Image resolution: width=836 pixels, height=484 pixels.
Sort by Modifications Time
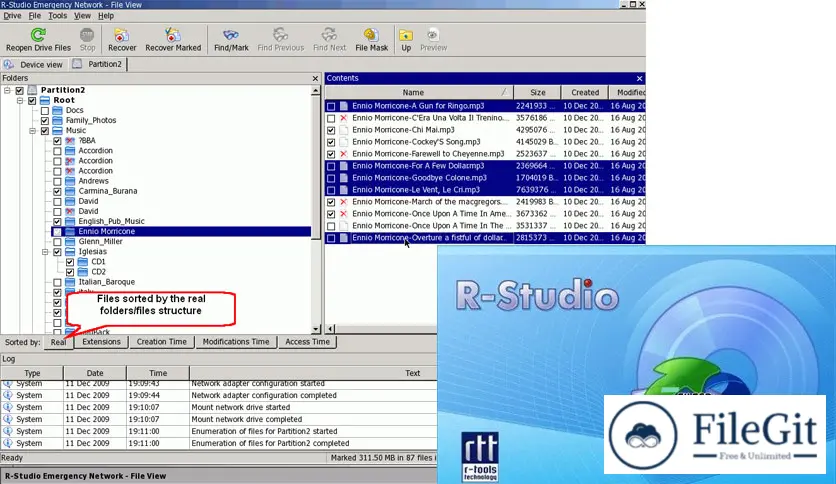point(236,342)
